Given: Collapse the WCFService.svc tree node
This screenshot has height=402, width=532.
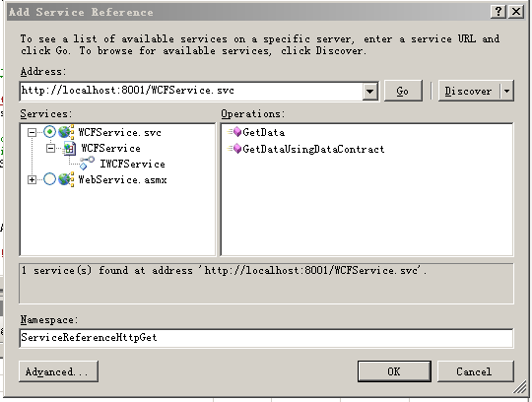Looking at the screenshot, I should point(32,132).
